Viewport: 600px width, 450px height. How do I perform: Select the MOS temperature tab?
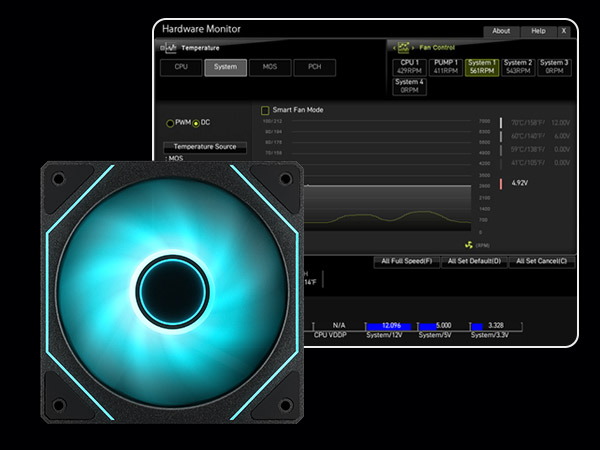[x=270, y=68]
